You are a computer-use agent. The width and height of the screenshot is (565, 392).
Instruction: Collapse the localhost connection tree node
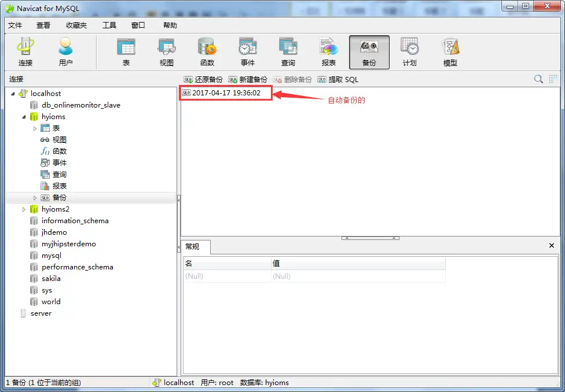(13, 94)
